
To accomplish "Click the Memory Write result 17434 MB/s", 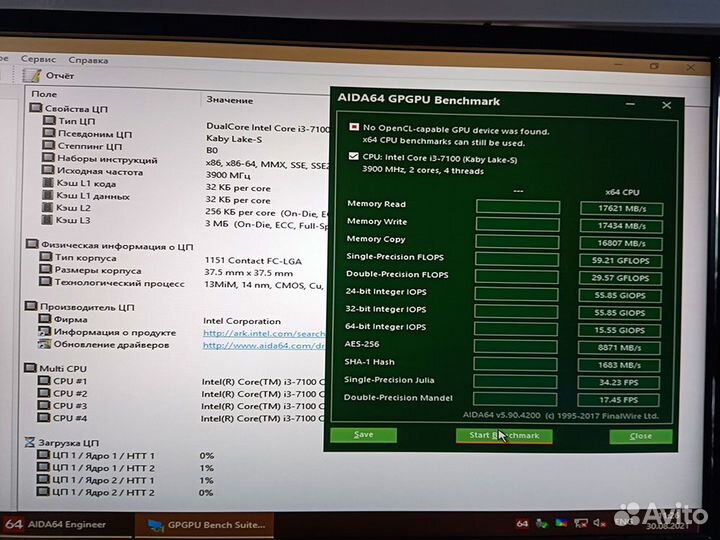I will pos(621,226).
